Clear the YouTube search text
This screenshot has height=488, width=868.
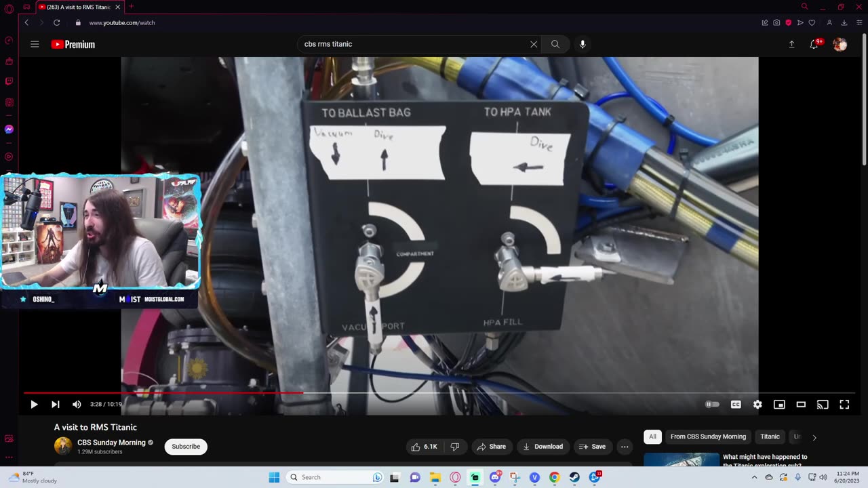534,44
